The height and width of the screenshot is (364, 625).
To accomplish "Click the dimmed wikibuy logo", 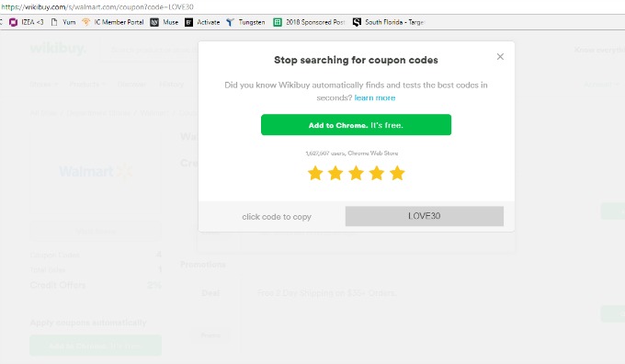I will click(58, 49).
